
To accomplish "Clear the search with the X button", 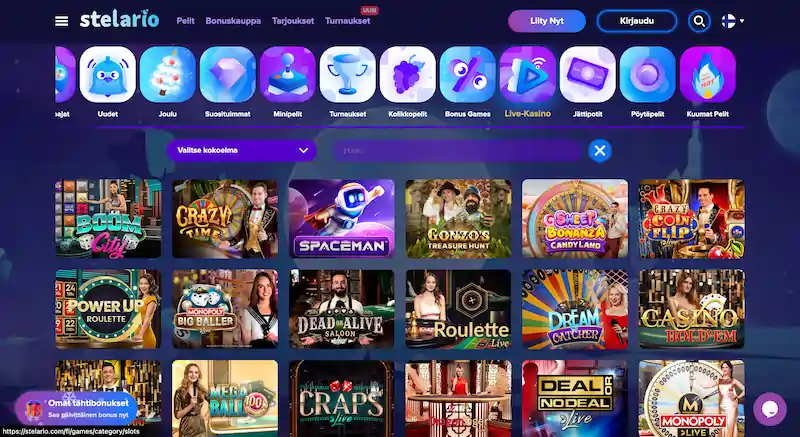I will point(600,151).
